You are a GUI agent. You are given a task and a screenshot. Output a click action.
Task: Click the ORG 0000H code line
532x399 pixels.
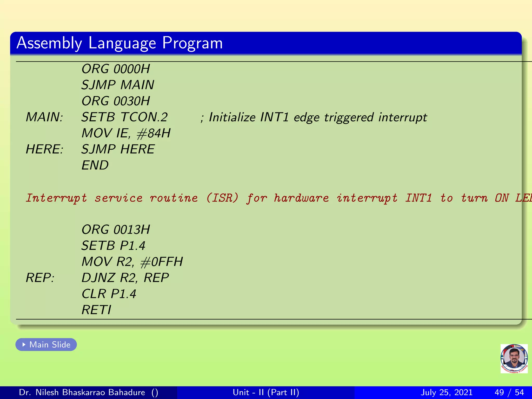coord(116,69)
